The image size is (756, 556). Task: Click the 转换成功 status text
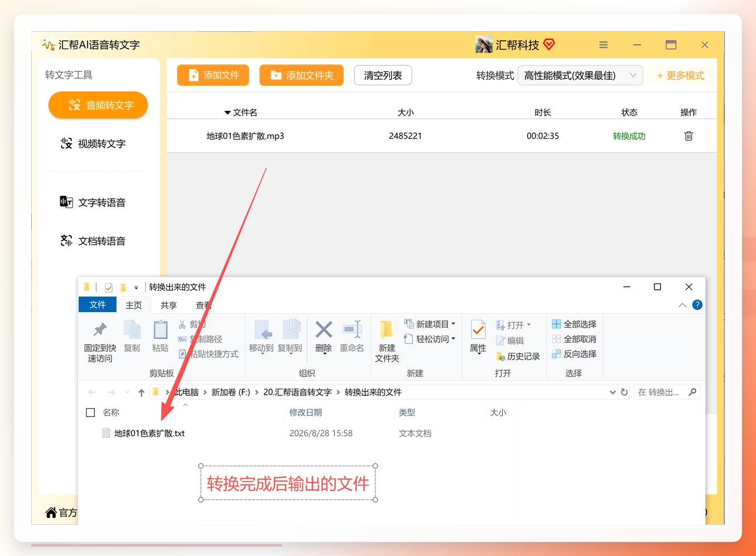[x=629, y=136]
